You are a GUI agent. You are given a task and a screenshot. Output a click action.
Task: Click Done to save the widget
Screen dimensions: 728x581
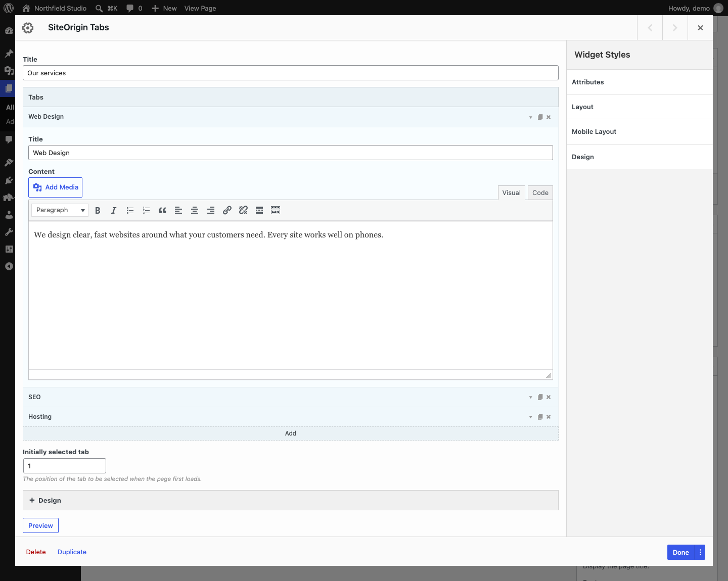coord(681,552)
